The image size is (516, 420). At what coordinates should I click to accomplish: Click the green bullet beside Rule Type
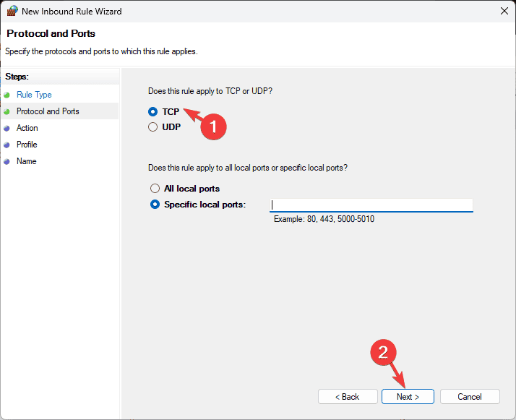pos(7,95)
